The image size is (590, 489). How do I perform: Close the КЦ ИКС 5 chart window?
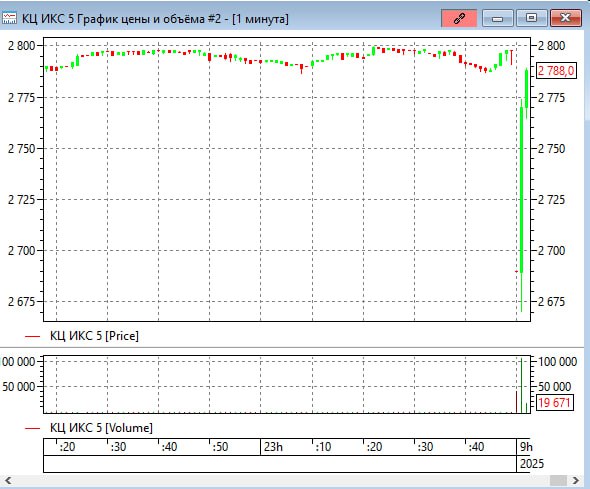[566, 18]
